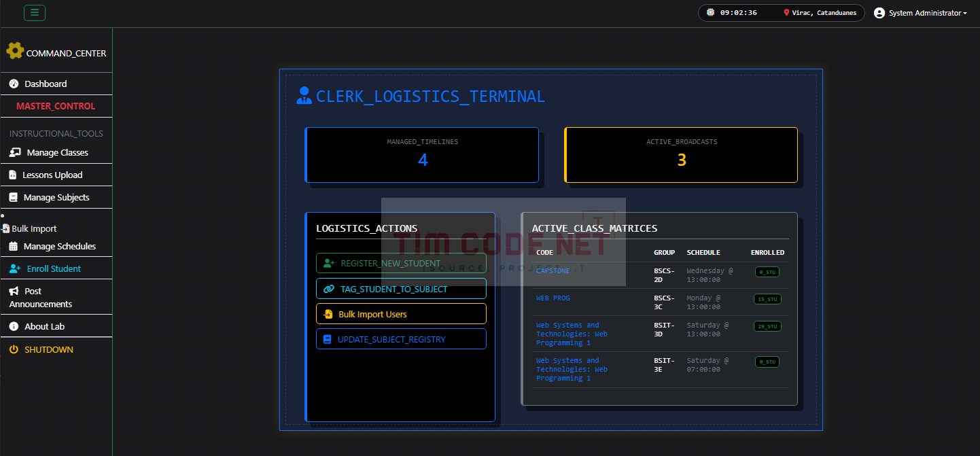The height and width of the screenshot is (456, 980).
Task: Click the TAG_STUDENT_TO_SUBJECT button
Action: tap(401, 289)
